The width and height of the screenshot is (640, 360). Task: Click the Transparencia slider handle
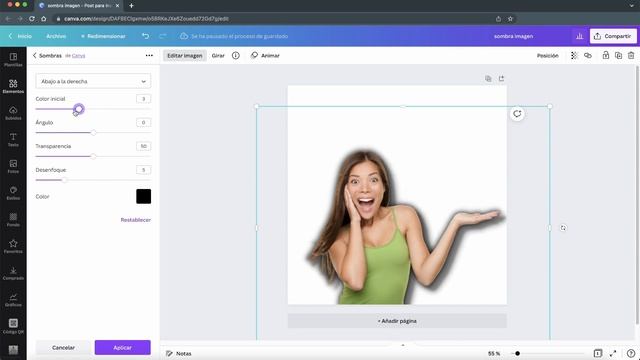click(93, 156)
